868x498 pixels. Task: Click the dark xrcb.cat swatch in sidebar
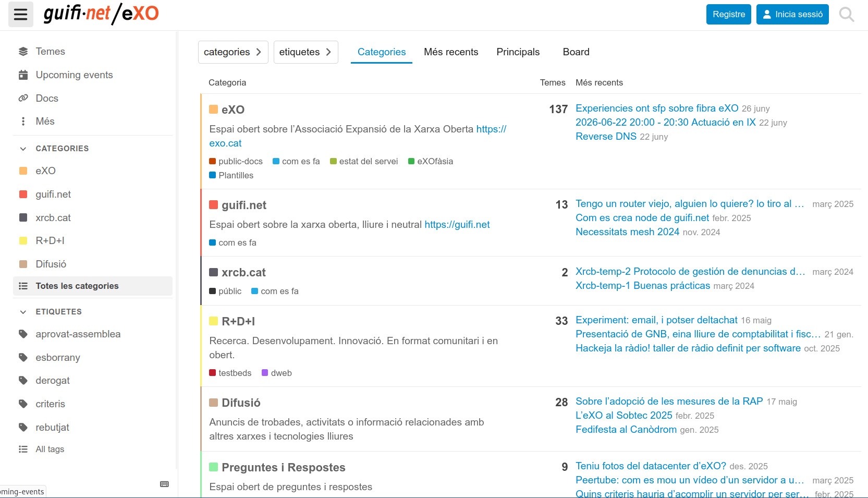(23, 217)
